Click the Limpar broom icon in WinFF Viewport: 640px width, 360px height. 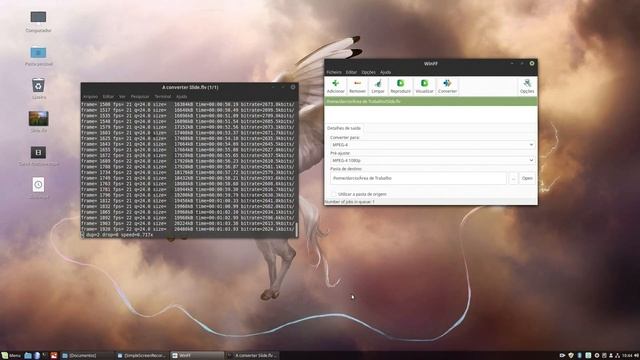[378, 83]
